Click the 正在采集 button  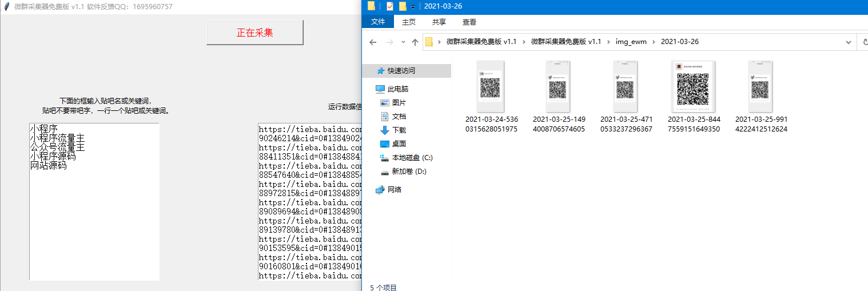(x=254, y=33)
